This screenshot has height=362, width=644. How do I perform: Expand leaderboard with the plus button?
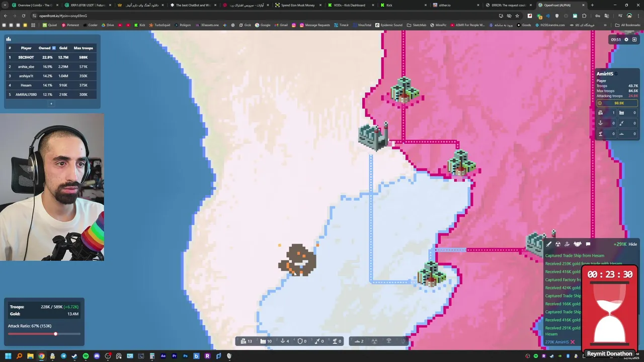pyautogui.click(x=51, y=104)
